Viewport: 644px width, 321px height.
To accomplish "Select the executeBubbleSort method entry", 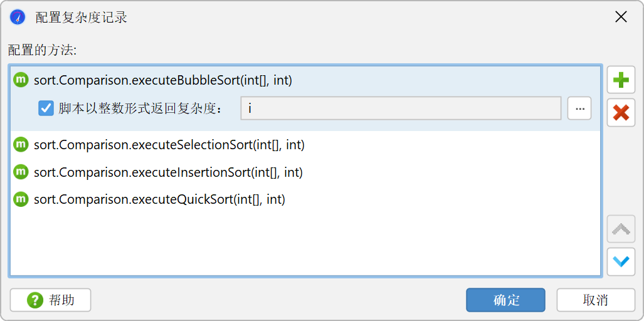I will coord(163,80).
